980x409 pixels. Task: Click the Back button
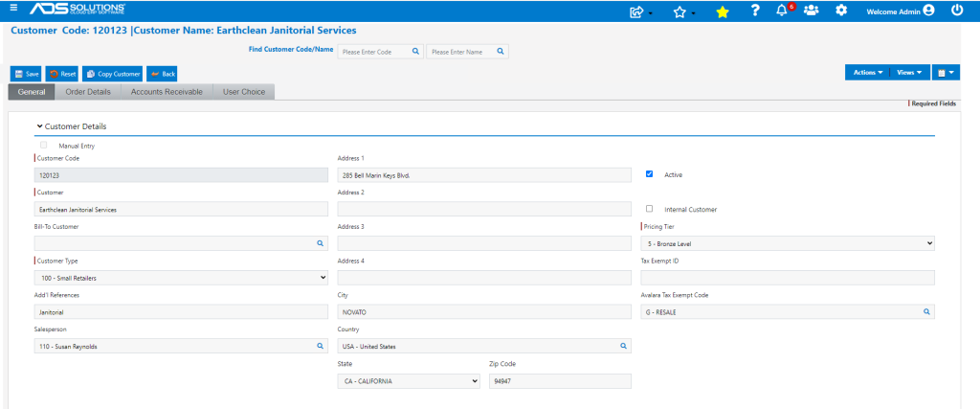(x=163, y=74)
